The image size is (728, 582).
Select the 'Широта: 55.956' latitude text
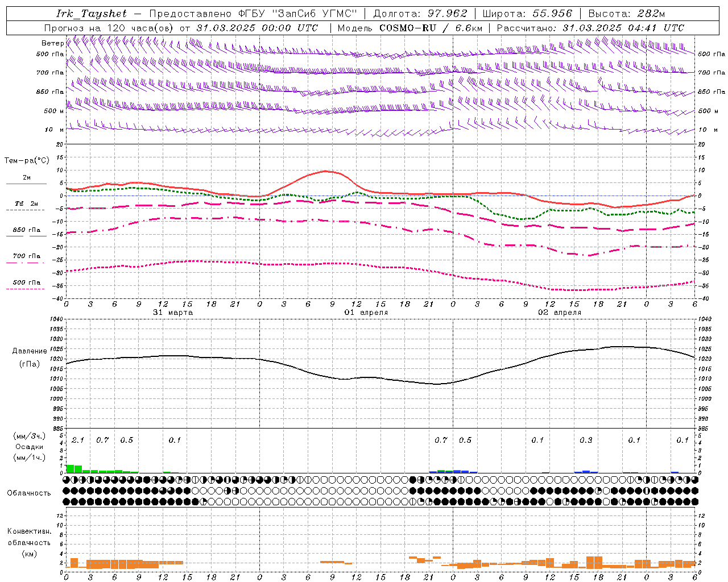tap(527, 14)
